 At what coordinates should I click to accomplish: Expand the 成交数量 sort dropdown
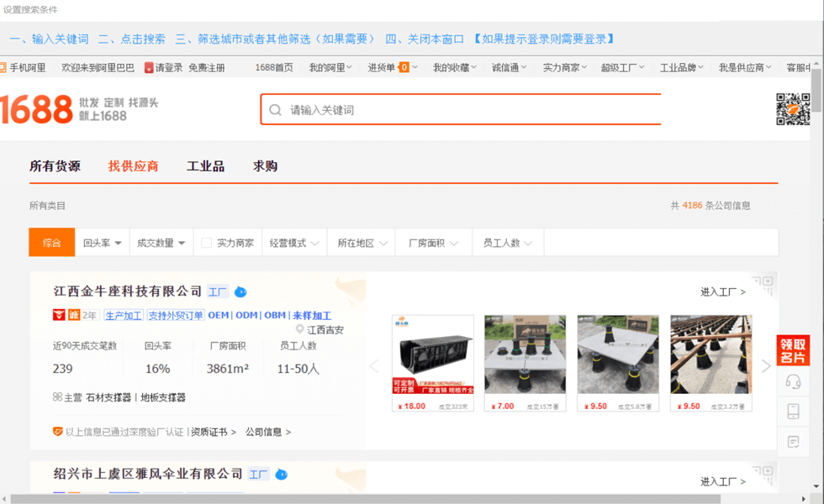[161, 243]
